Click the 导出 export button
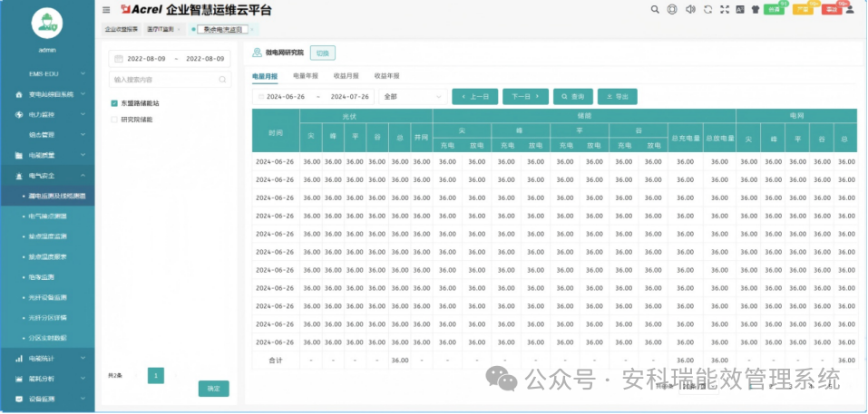 click(618, 97)
